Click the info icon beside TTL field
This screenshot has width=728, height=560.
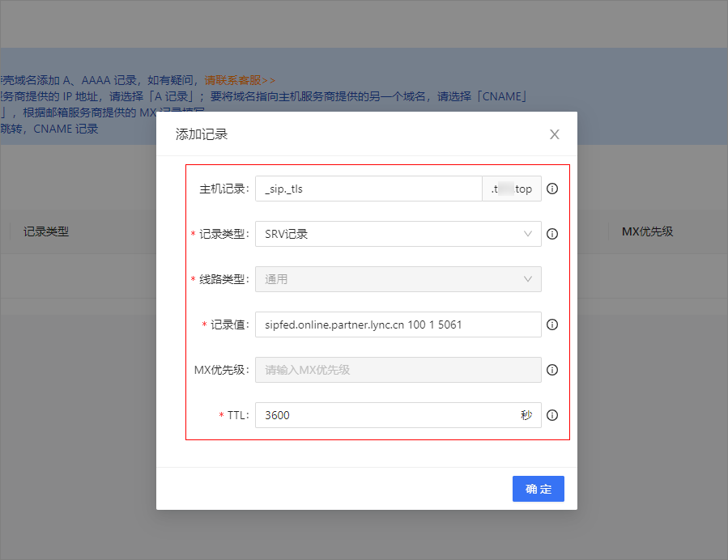pyautogui.click(x=552, y=415)
